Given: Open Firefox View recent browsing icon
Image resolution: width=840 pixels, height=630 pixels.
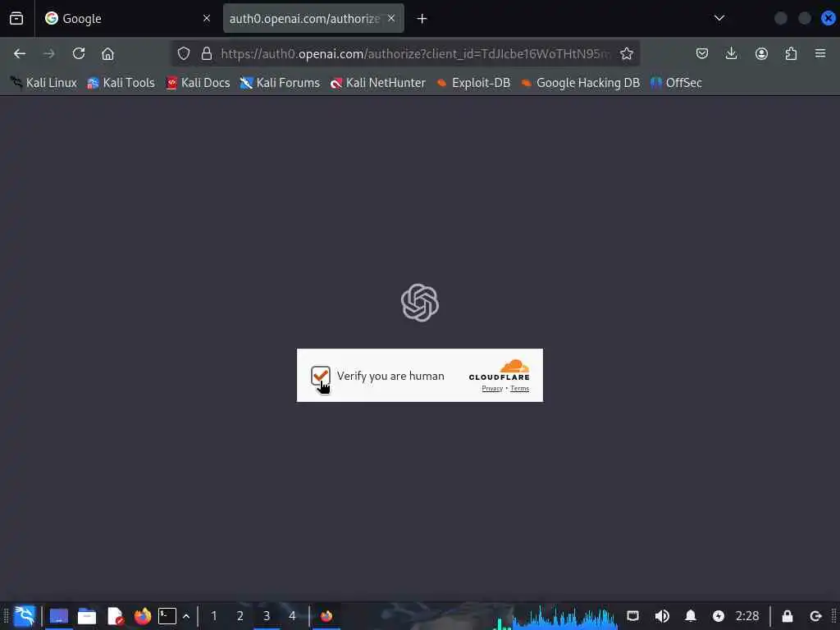Looking at the screenshot, I should coord(16,19).
